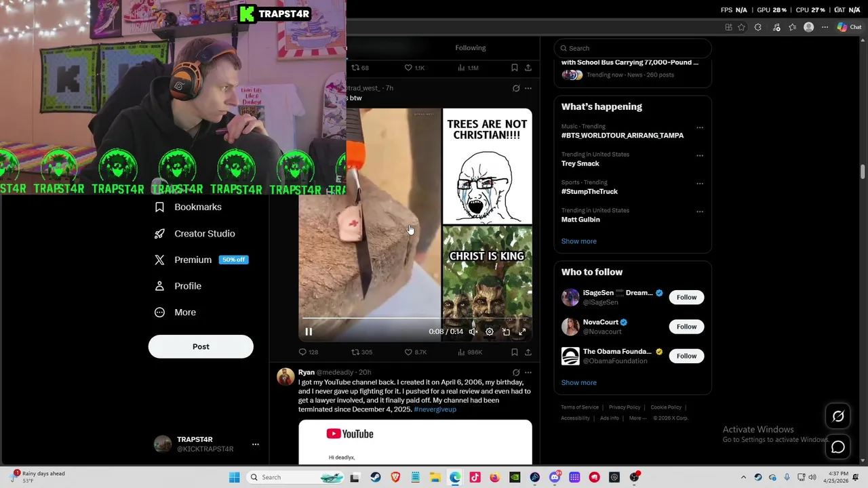Open browser Extensions puzzle icon
Image resolution: width=868 pixels, height=488 pixels.
click(758, 27)
